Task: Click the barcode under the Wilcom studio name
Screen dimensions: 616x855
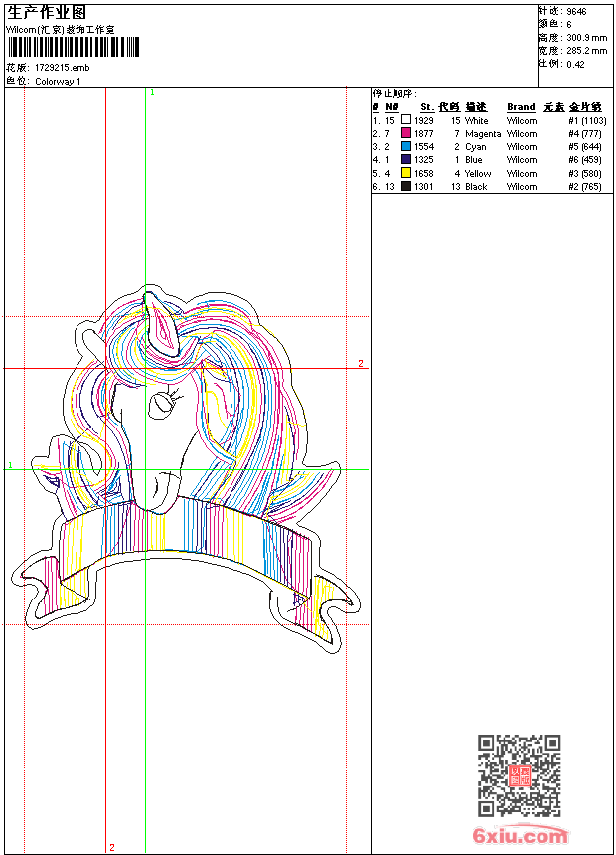Action: pos(74,47)
